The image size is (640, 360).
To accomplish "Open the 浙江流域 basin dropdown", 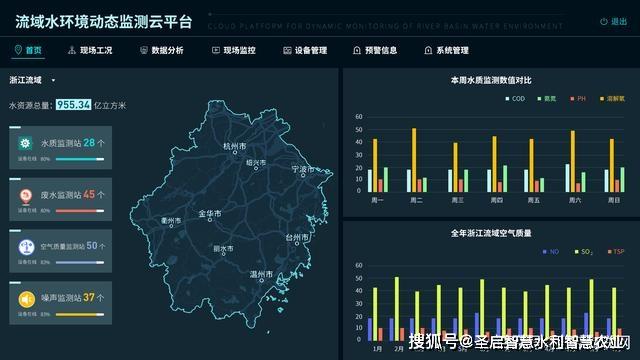I will [32, 80].
